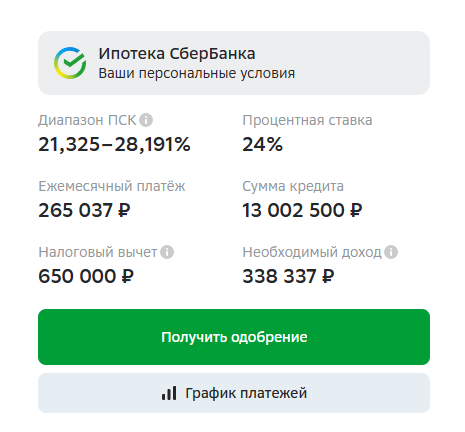Click the Ежемесячный платёж label
Screen dimensions: 465x432
[x=112, y=186]
